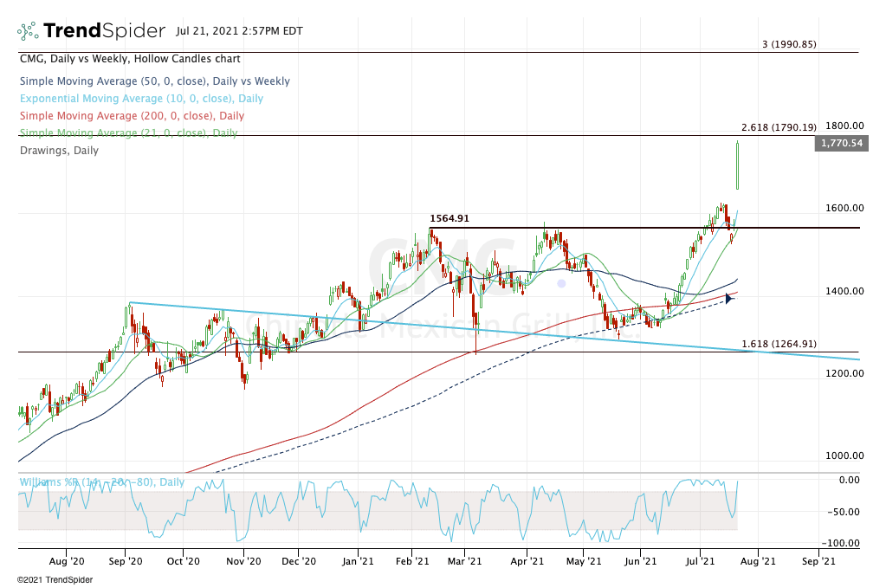Viewport: 886px width, 588px height.
Task: Click the TrendSpider logo icon
Action: [x=26, y=28]
